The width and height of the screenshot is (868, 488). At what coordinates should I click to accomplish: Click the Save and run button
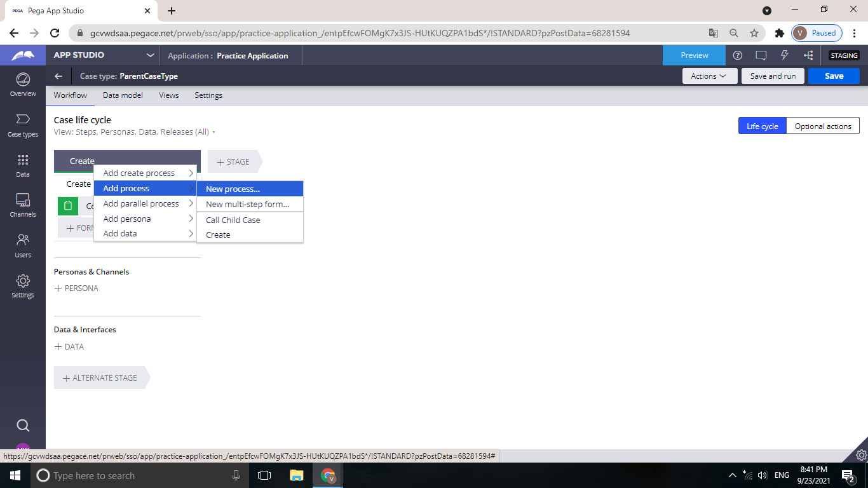click(x=773, y=76)
